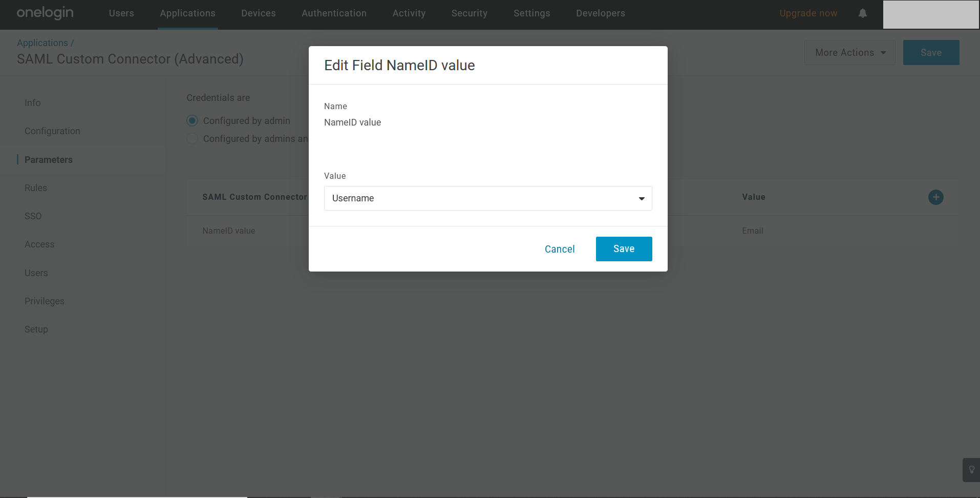Screen dimensions: 980x498
Task: Click the page-level Save button
Action: coord(930,53)
